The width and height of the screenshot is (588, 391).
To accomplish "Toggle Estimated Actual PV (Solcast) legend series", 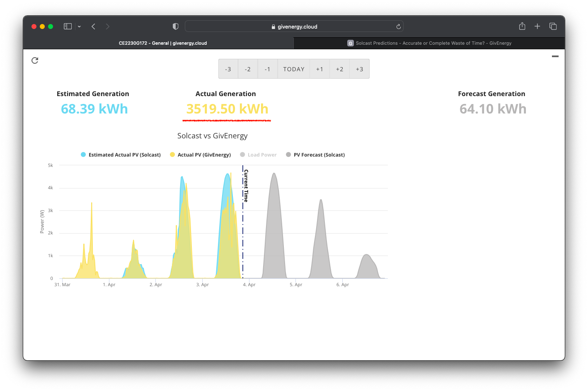I will pos(121,155).
